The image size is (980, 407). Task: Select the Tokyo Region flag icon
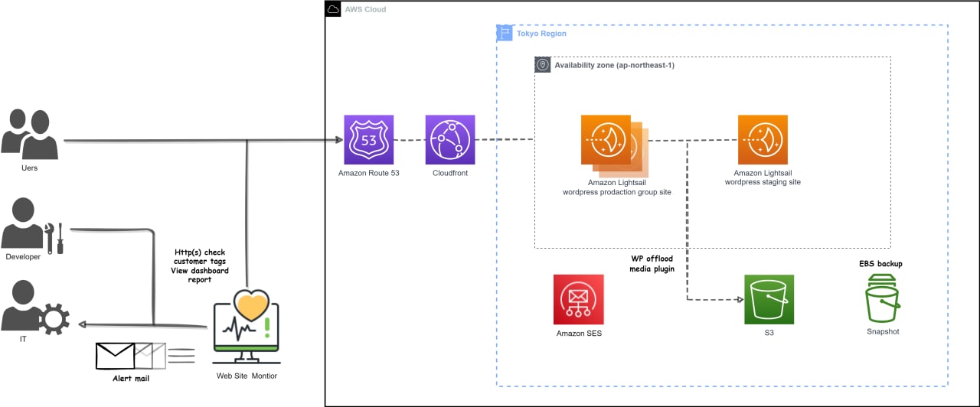coord(505,33)
